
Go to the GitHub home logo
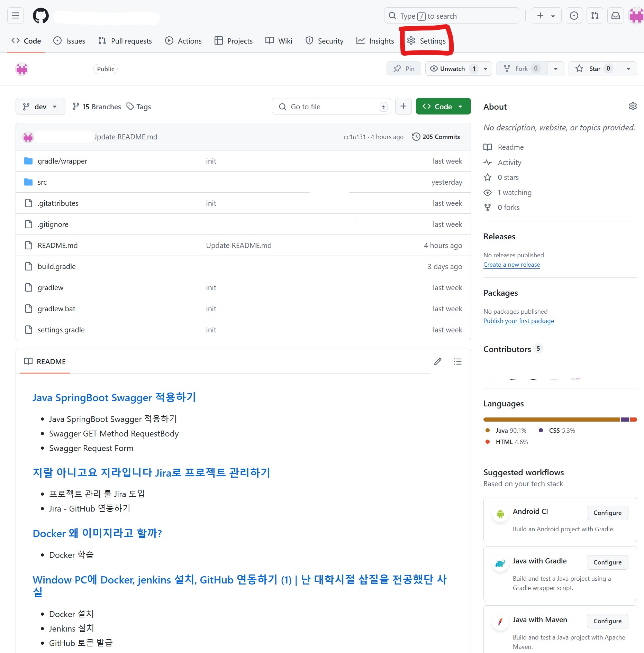41,16
